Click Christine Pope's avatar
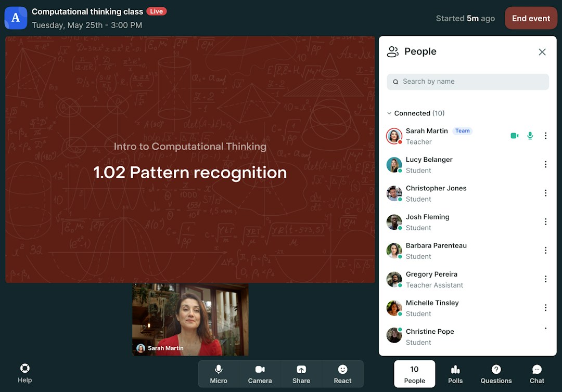The width and height of the screenshot is (562, 392). tap(394, 335)
